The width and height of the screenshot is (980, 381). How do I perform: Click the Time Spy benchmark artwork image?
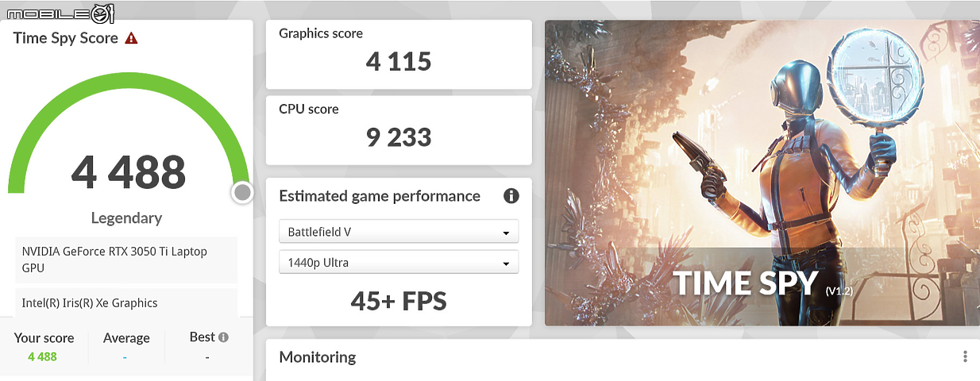[x=762, y=173]
